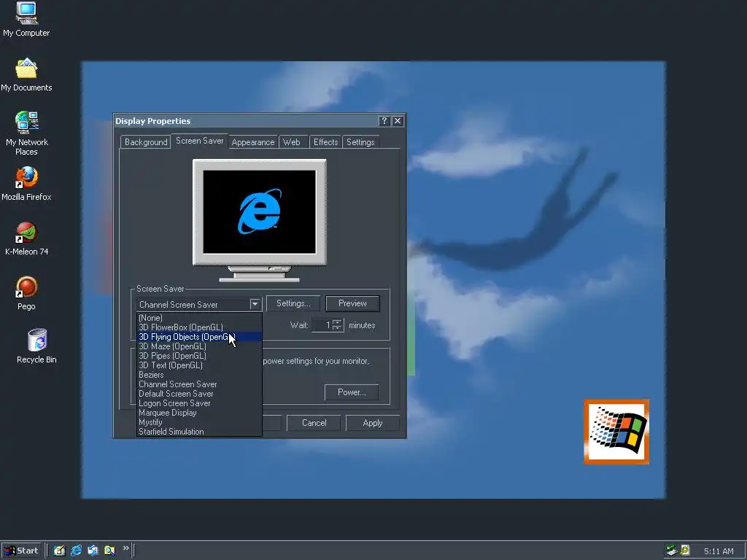Click the network tray icon

click(672, 551)
